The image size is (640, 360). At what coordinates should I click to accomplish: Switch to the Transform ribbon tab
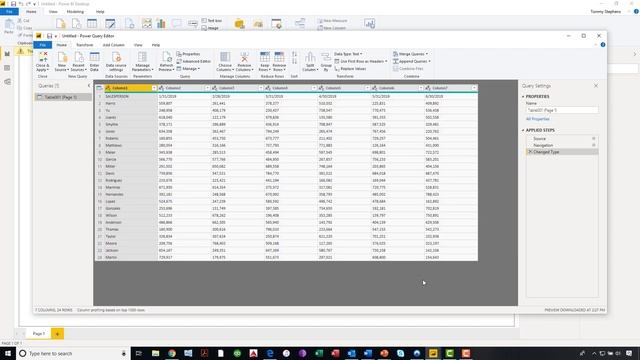[84, 45]
